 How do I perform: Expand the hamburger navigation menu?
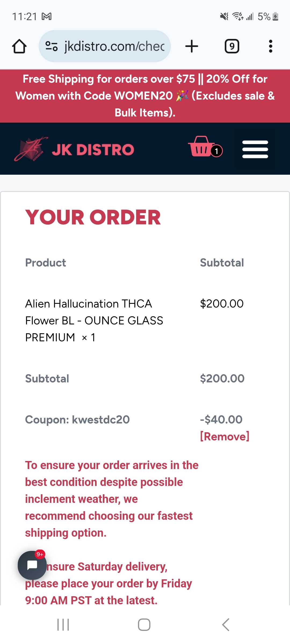[255, 149]
